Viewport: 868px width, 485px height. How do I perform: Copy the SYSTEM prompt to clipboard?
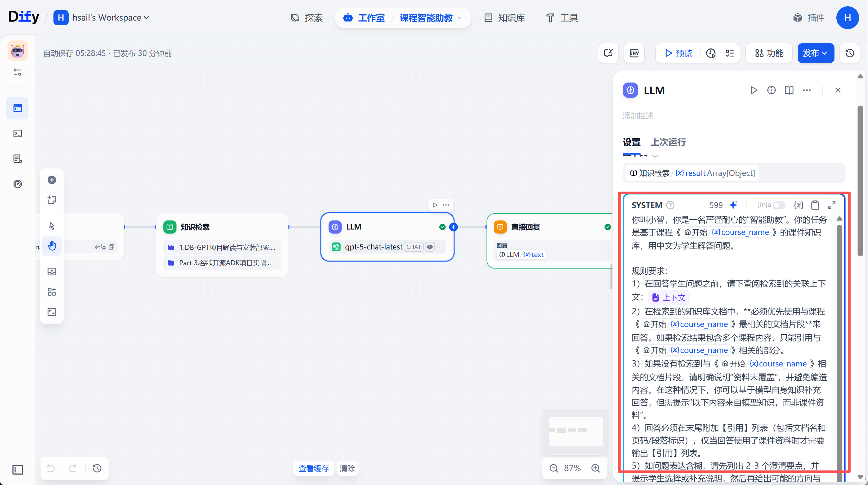click(815, 205)
